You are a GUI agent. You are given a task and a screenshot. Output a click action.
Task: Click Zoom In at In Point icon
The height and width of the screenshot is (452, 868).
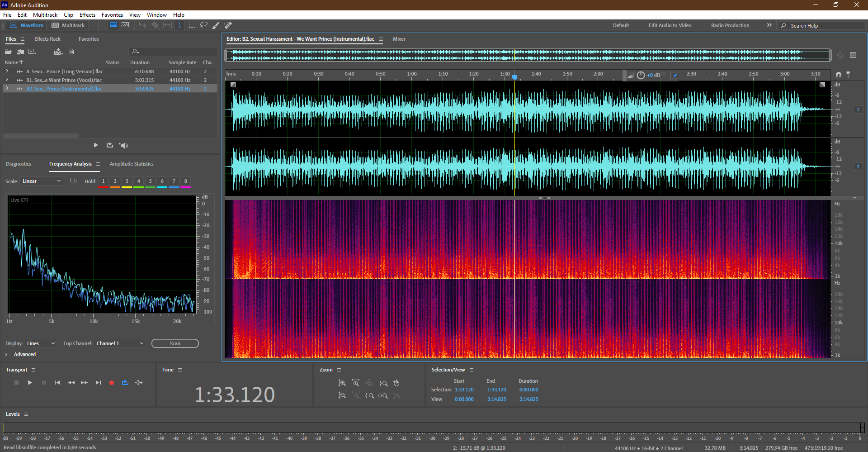pyautogui.click(x=369, y=395)
